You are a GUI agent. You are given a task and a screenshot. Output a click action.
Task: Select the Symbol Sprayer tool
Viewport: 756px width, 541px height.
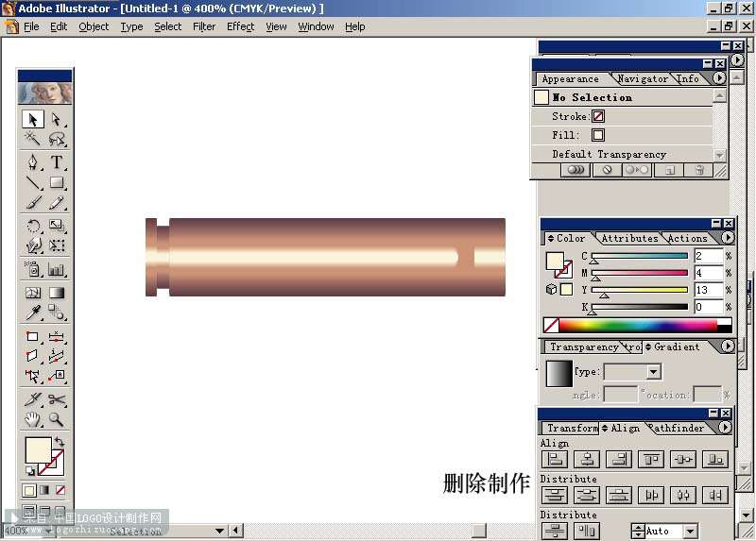pos(33,269)
